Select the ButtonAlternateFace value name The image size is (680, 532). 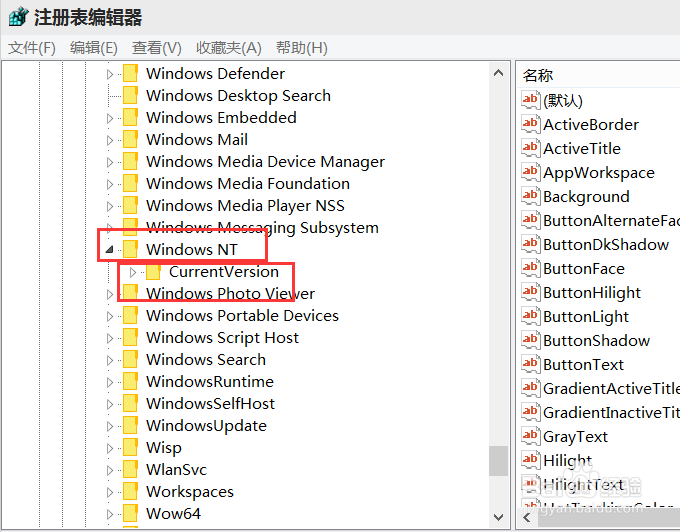click(x=611, y=221)
